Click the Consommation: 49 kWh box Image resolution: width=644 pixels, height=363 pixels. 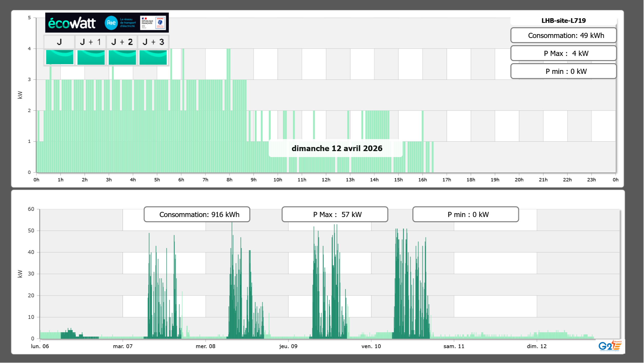563,35
